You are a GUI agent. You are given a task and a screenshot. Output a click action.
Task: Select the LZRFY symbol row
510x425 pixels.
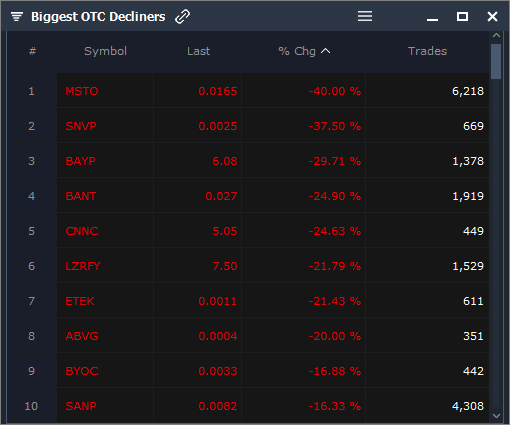273,266
